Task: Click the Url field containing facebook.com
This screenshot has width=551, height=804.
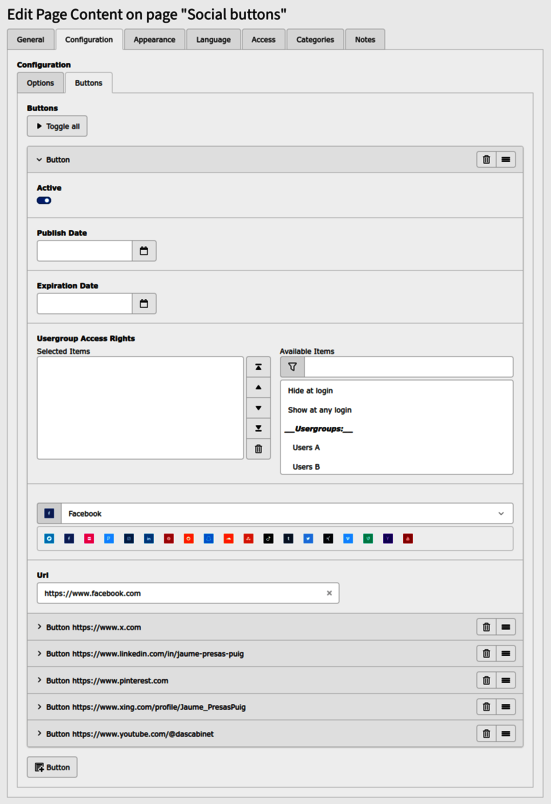Action: [x=188, y=593]
